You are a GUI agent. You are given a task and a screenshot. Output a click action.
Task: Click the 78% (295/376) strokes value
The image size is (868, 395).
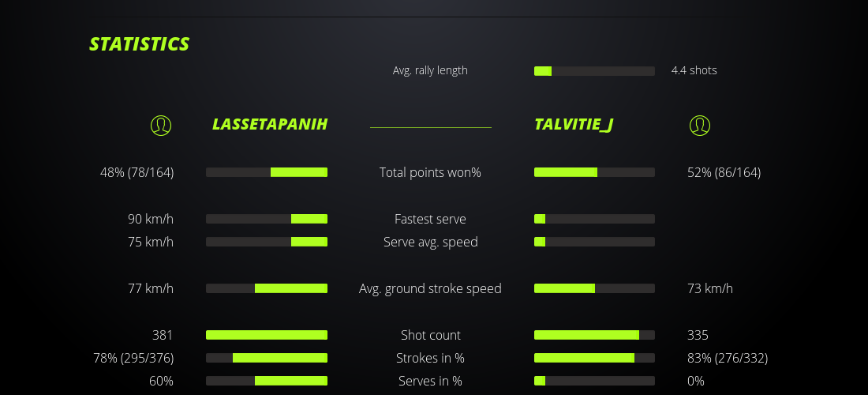coord(133,358)
